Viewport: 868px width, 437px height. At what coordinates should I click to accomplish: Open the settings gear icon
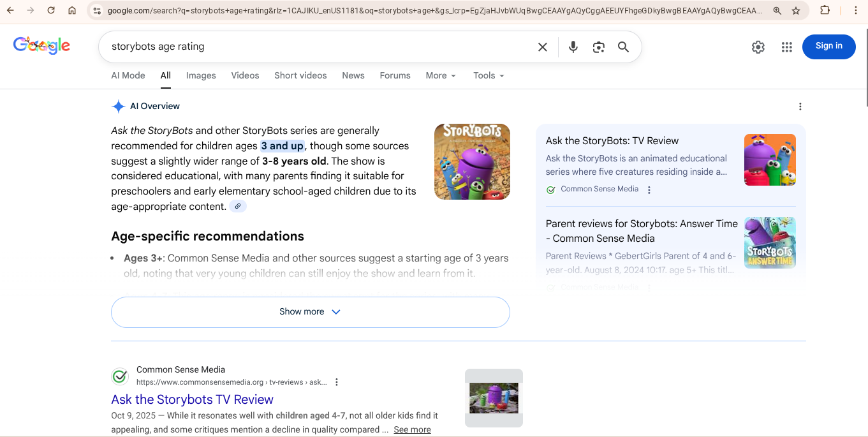click(758, 47)
